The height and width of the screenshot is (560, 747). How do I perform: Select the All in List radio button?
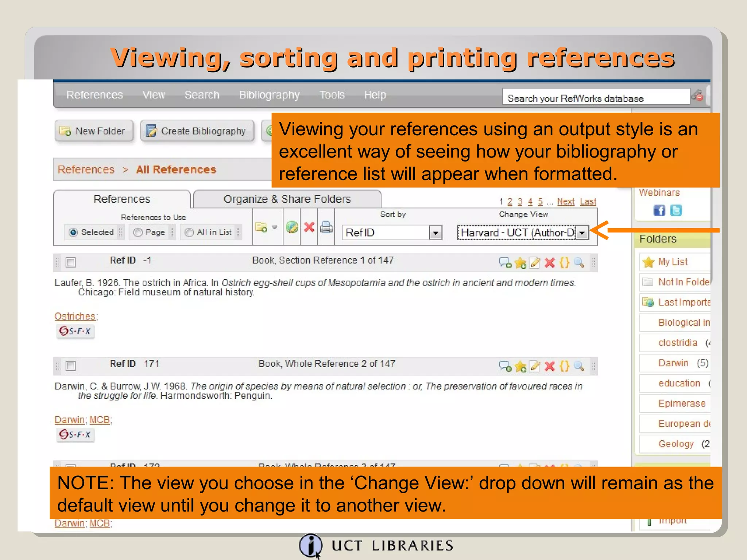[x=189, y=232]
